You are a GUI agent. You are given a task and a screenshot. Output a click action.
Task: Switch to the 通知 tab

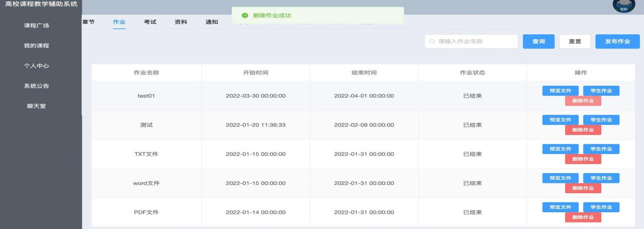[x=212, y=22]
